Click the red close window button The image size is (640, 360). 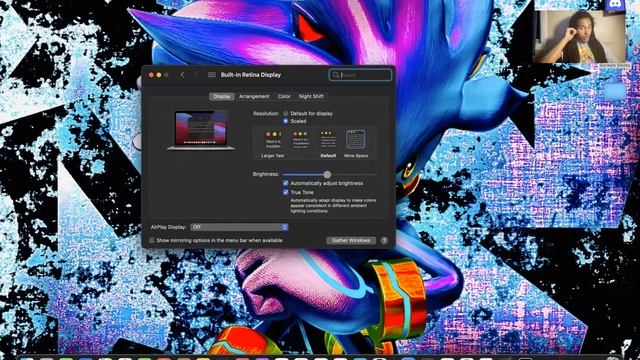151,75
